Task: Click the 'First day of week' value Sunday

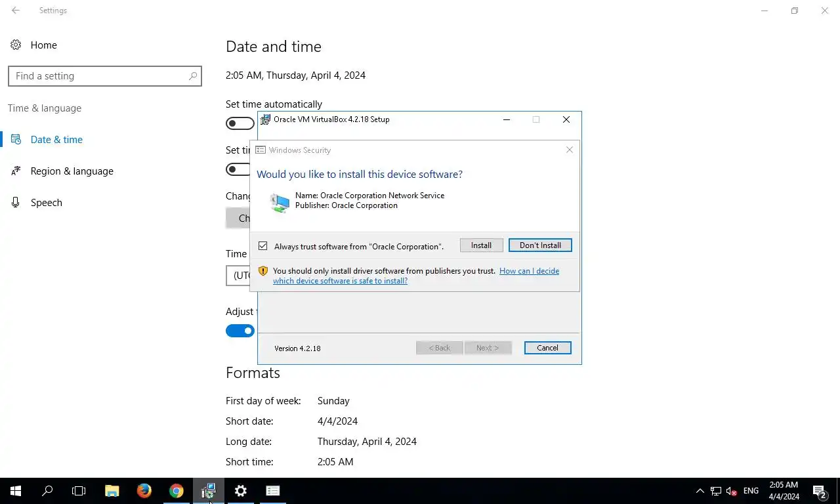Action: coord(333,401)
